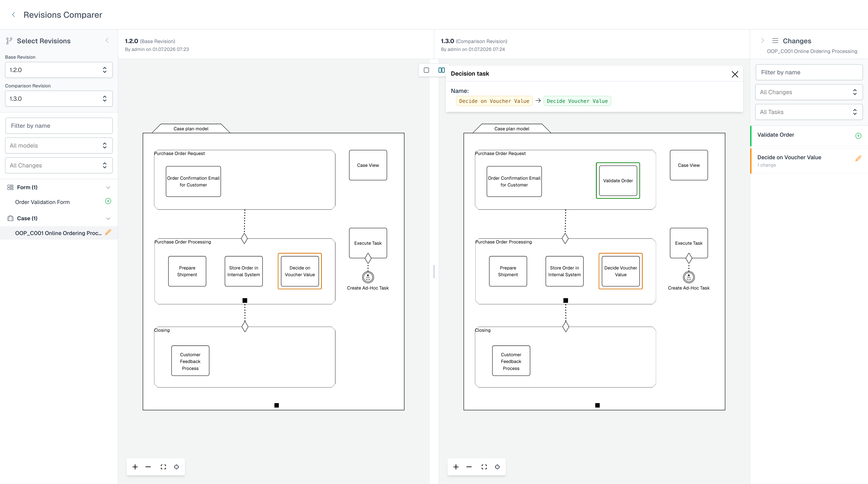Click Prepare Shipment task in base diagram
The height and width of the screenshot is (484, 868).
click(x=187, y=271)
